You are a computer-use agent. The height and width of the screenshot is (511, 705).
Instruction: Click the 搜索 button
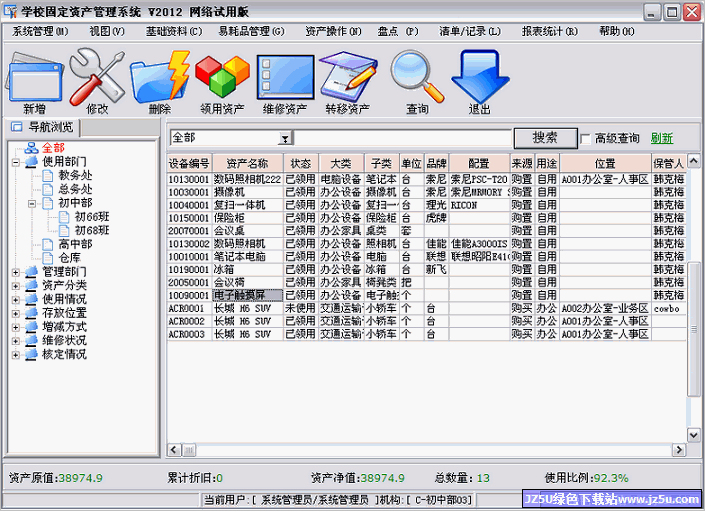(545, 138)
